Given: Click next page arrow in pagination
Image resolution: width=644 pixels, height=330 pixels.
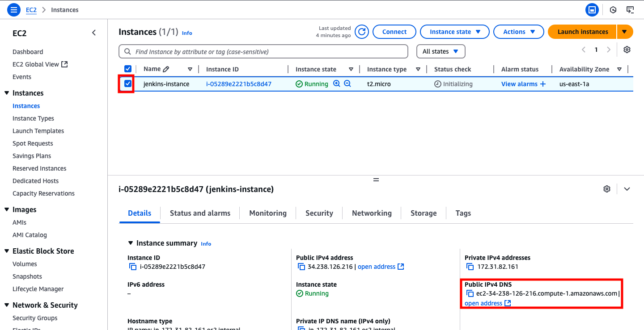Looking at the screenshot, I should (x=609, y=50).
